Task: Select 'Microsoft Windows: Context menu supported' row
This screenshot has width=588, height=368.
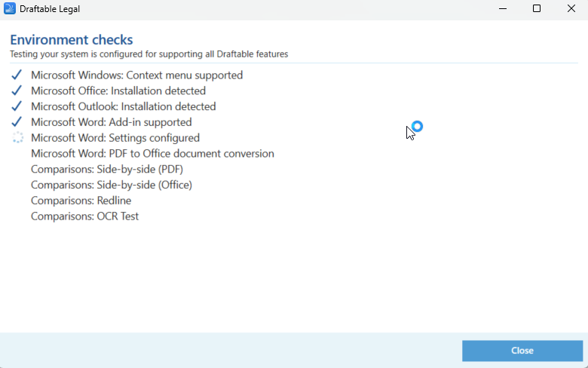Action: [x=137, y=75]
